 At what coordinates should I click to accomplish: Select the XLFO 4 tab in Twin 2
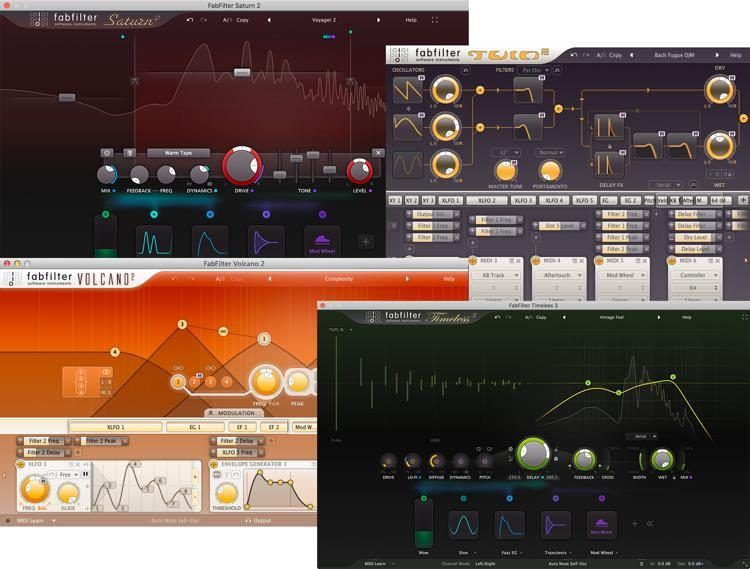pos(554,200)
